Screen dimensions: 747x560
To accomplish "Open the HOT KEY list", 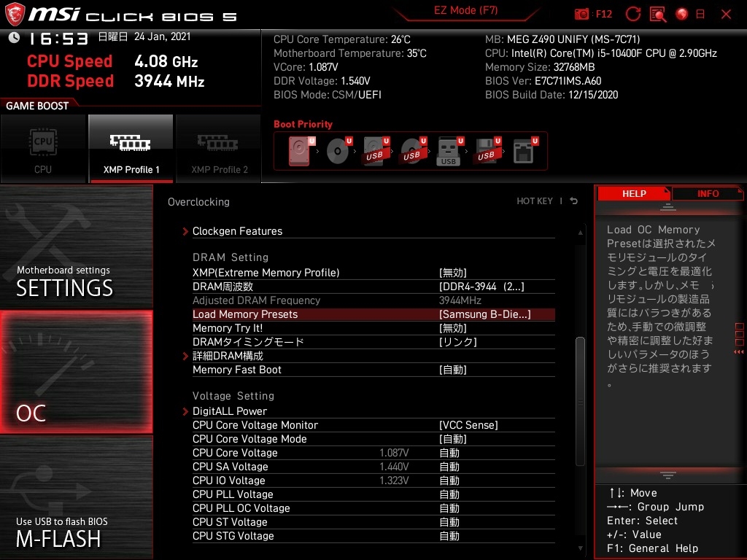I will pyautogui.click(x=535, y=201).
